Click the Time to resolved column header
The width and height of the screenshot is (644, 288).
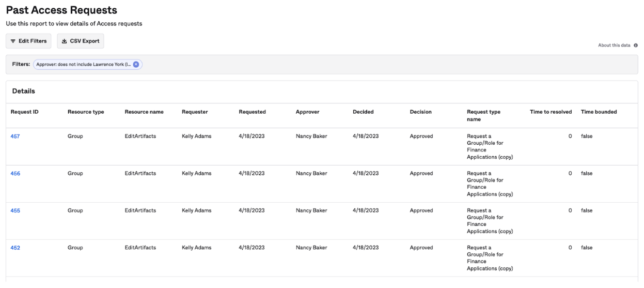tap(551, 112)
